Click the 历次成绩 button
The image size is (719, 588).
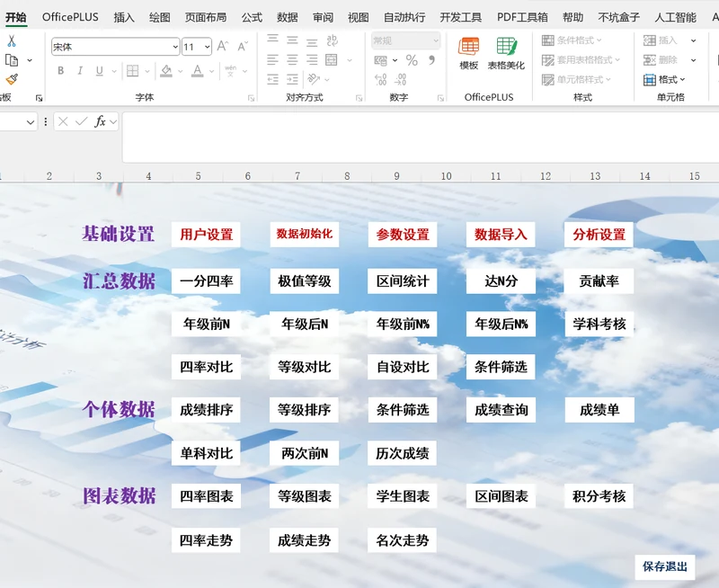(x=402, y=453)
